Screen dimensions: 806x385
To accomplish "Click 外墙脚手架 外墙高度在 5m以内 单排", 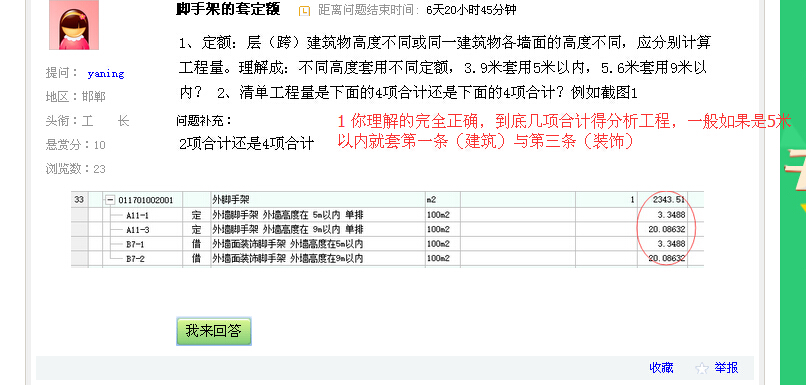I will [288, 215].
